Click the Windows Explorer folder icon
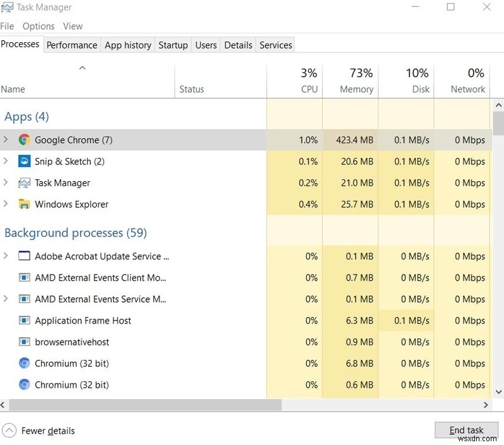The height and width of the screenshot is (445, 504). (x=24, y=204)
